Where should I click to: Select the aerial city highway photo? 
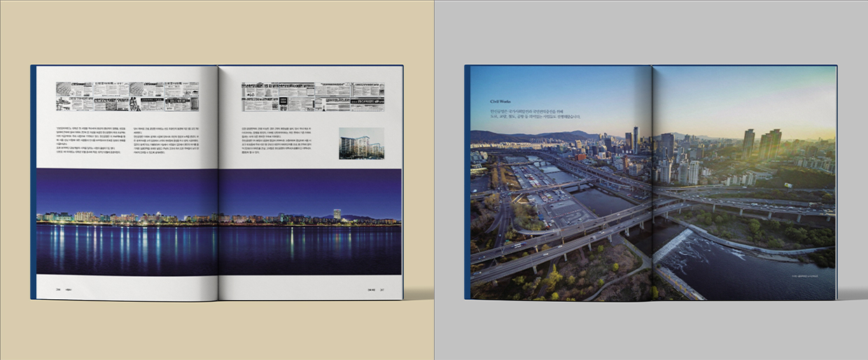click(654, 183)
